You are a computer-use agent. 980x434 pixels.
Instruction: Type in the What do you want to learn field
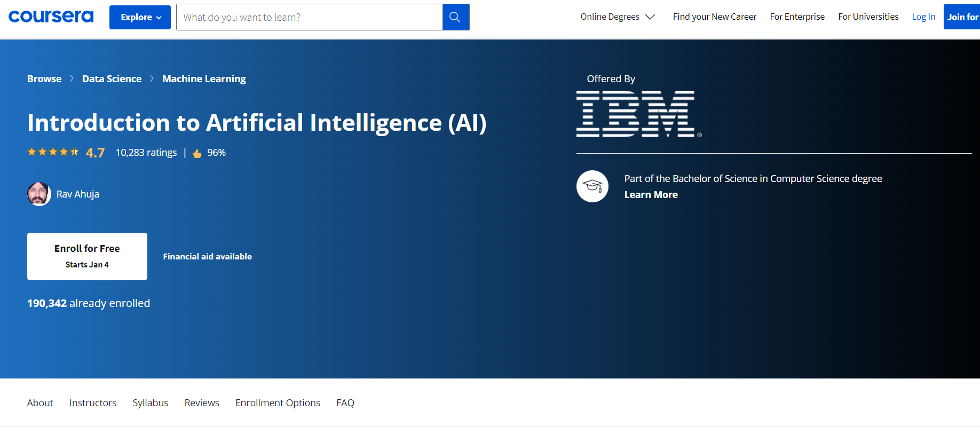pyautogui.click(x=310, y=17)
